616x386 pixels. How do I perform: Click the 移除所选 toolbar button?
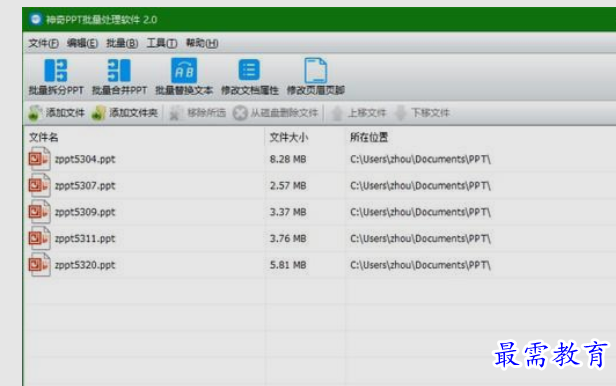(x=198, y=113)
